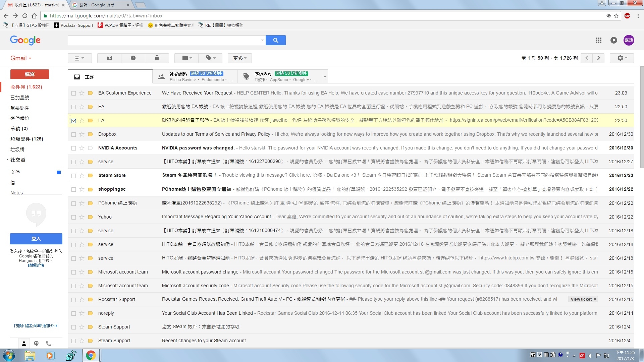Switch to the 社交網路 social tab
The width and height of the screenshot is (644, 362).
click(195, 77)
